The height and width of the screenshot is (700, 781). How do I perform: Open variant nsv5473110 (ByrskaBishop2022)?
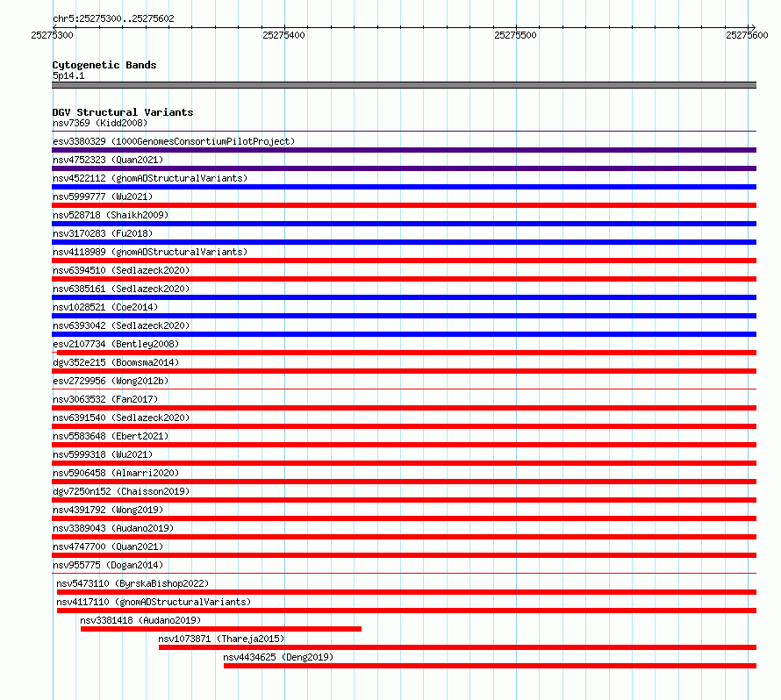[x=133, y=583]
